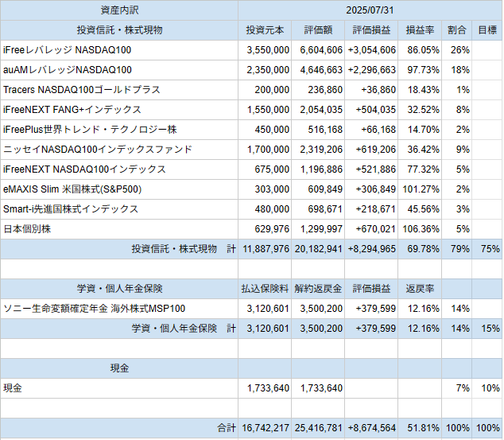Click the 資産内訳 header cell
Image resolution: width=504 pixels, height=440 pixels.
click(119, 10)
